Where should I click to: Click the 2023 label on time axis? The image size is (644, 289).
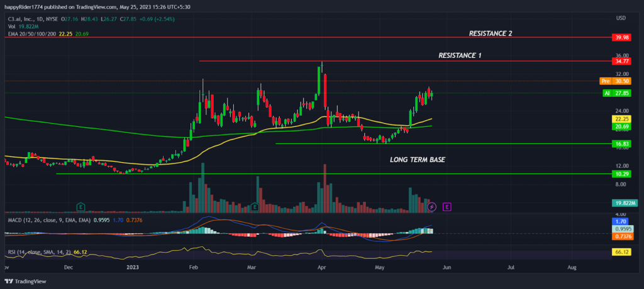click(133, 268)
